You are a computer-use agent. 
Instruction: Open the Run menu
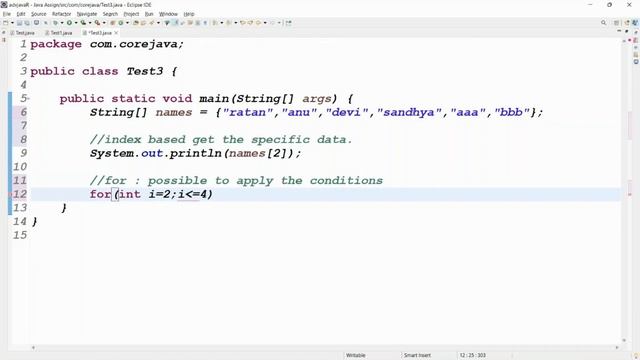point(149,14)
